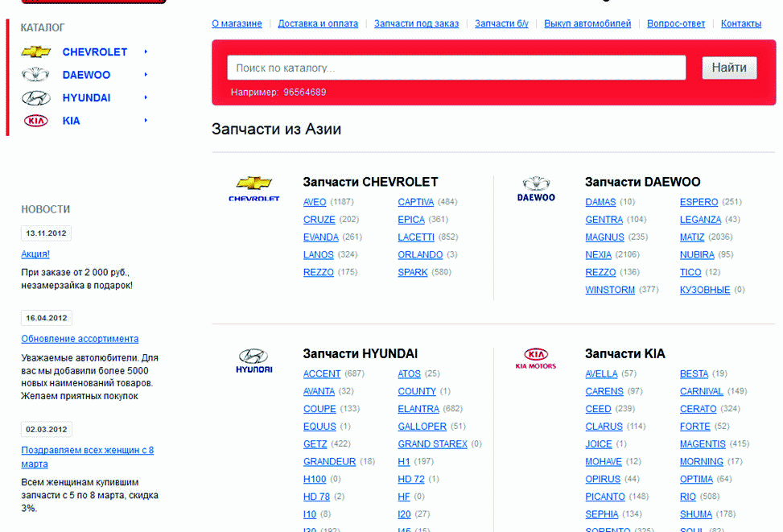The width and height of the screenshot is (783, 532).
Task: Click the catalog search input field
Action: click(456, 68)
